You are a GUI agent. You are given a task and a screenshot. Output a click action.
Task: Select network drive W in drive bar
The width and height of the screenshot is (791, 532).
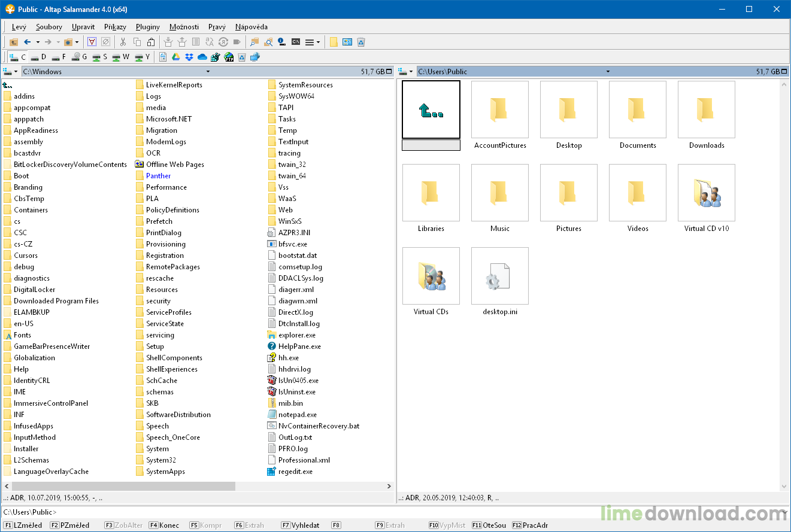coord(120,57)
